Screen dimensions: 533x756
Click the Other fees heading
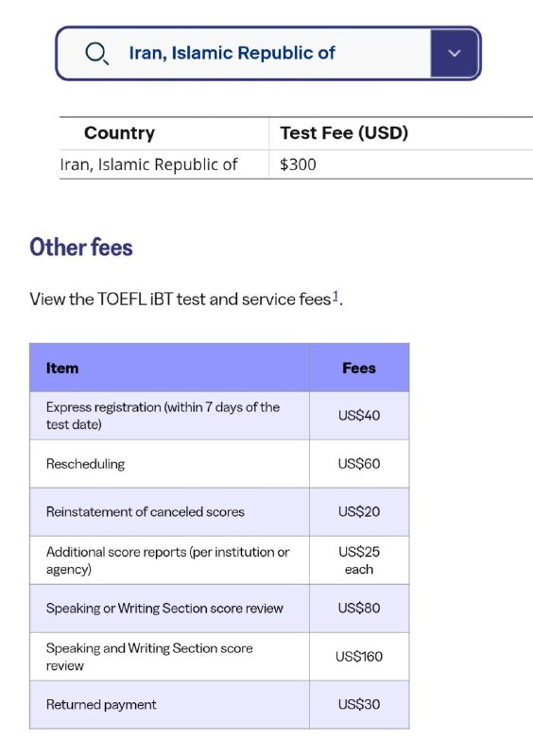pos(81,247)
